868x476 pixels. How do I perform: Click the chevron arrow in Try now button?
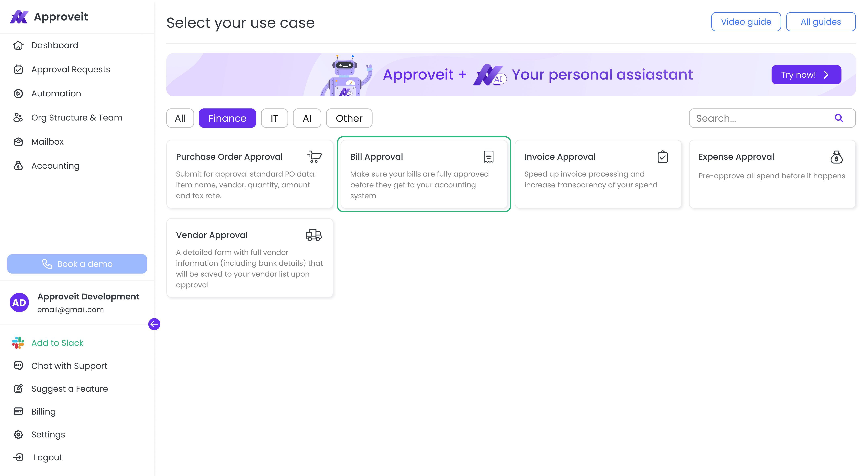[x=826, y=75]
